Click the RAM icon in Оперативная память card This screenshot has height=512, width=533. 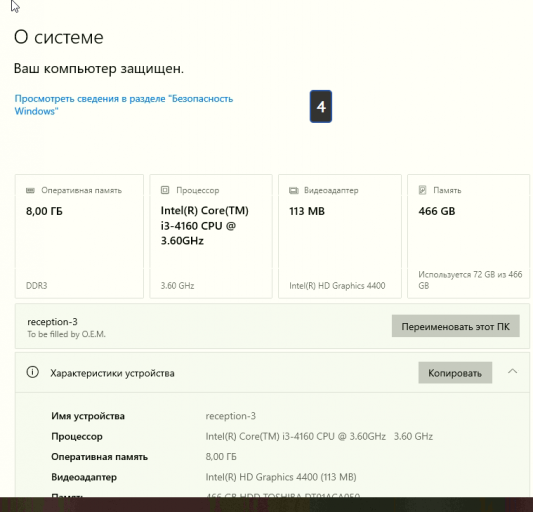coord(30,190)
